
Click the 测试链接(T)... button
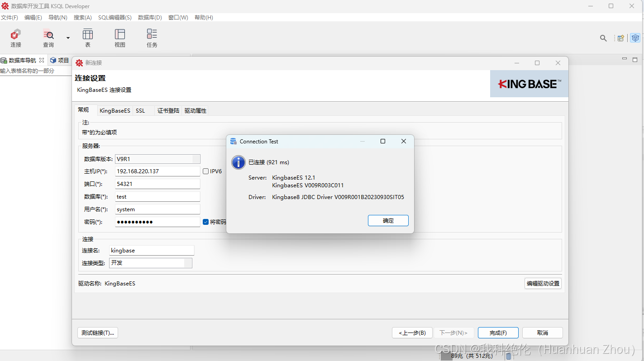tap(98, 333)
